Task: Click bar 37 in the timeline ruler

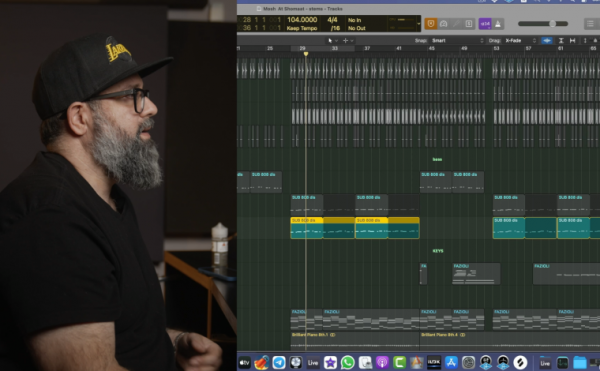Action: click(367, 49)
